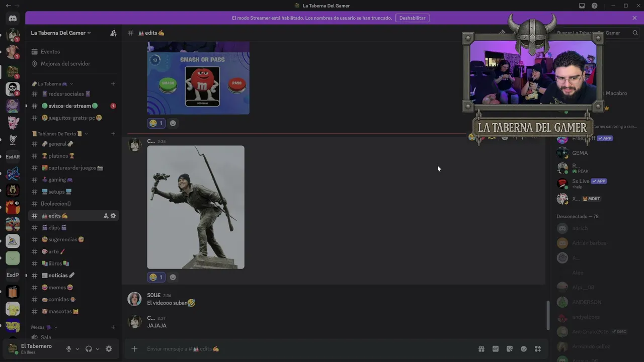Open user settings gear
This screenshot has width=644, height=362.
[109, 349]
